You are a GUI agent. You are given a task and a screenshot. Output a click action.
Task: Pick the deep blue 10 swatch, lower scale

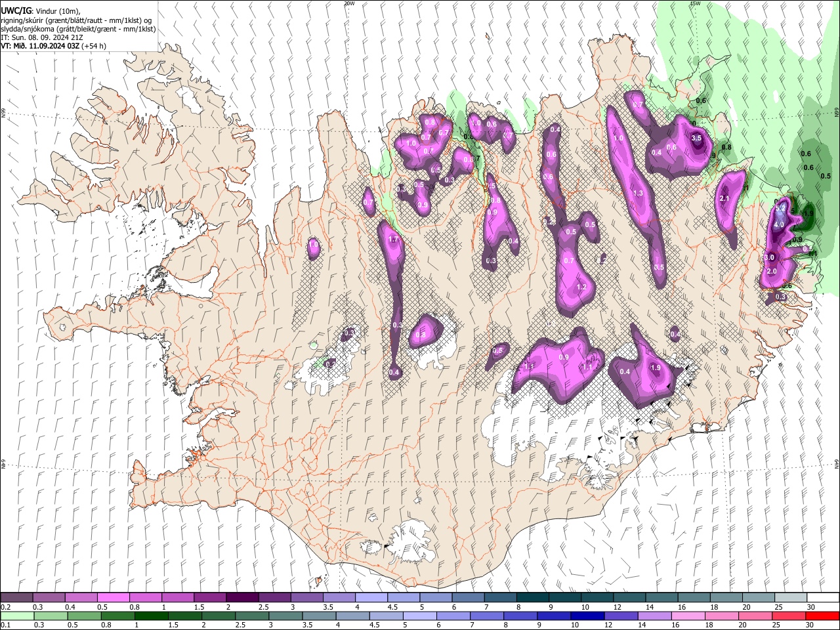tap(587, 616)
